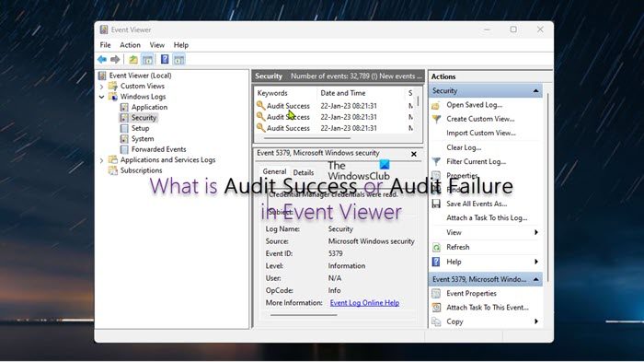Click Attach Task To This Event
Screen dimensions: 644x362
point(487,308)
